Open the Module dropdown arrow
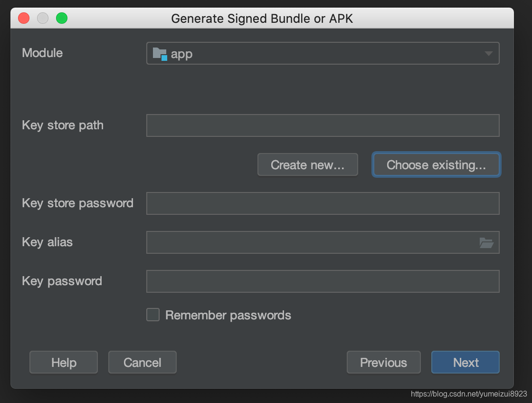532x403 pixels. [488, 54]
